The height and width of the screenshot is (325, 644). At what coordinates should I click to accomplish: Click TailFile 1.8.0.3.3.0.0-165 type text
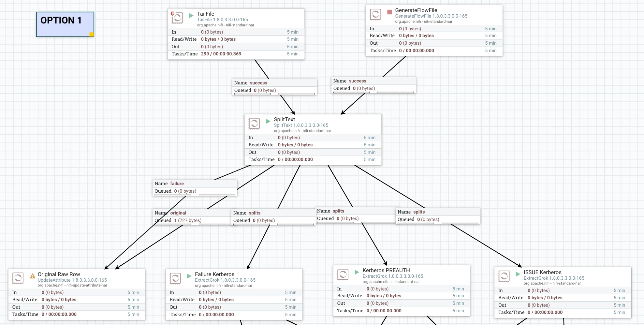223,20
